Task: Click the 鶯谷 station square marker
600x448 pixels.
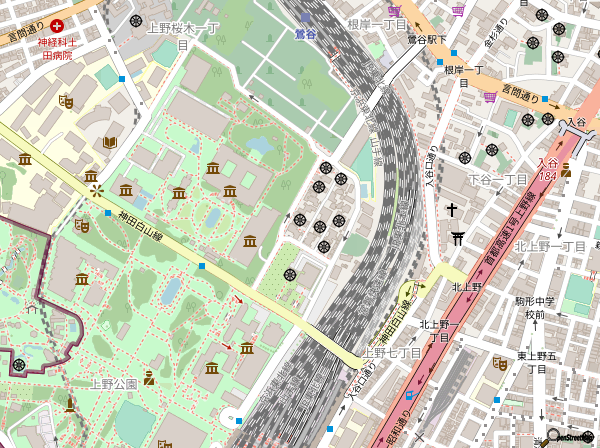Action: tap(304, 19)
